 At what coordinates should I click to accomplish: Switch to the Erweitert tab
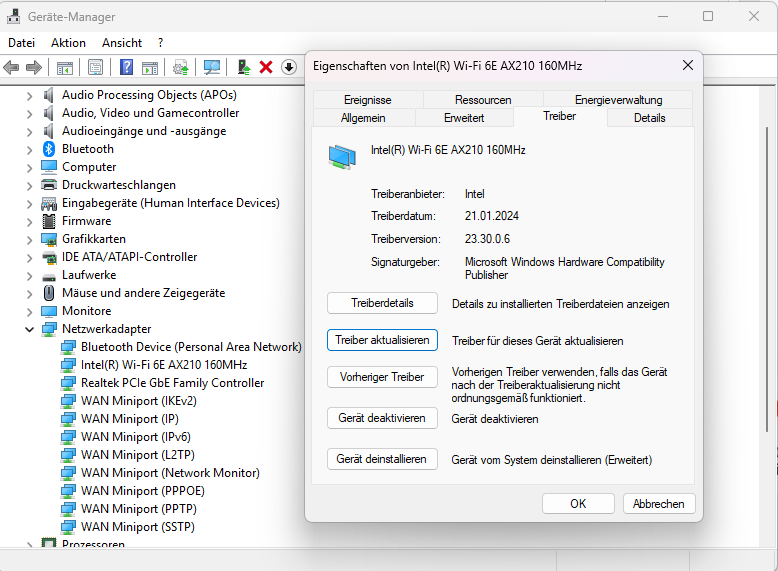(x=464, y=118)
